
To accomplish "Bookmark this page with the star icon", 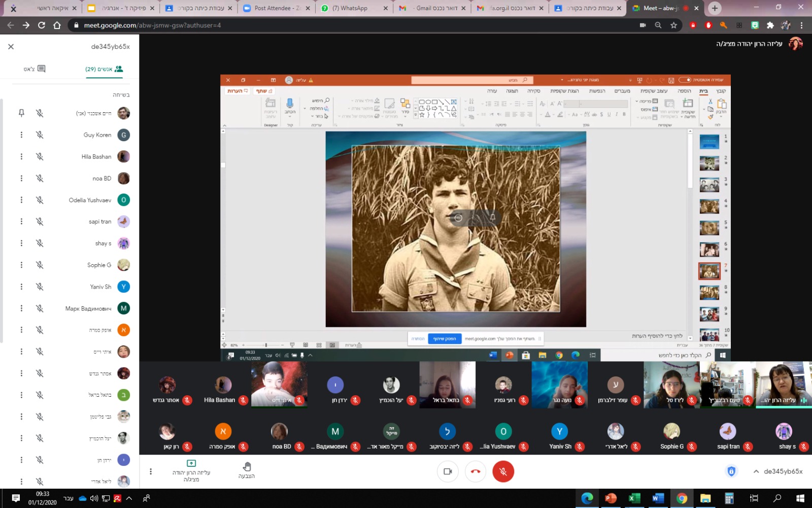I will 673,25.
